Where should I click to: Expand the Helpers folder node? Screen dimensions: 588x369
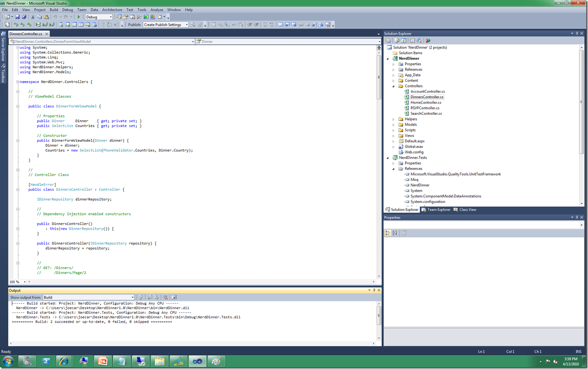[x=394, y=119]
